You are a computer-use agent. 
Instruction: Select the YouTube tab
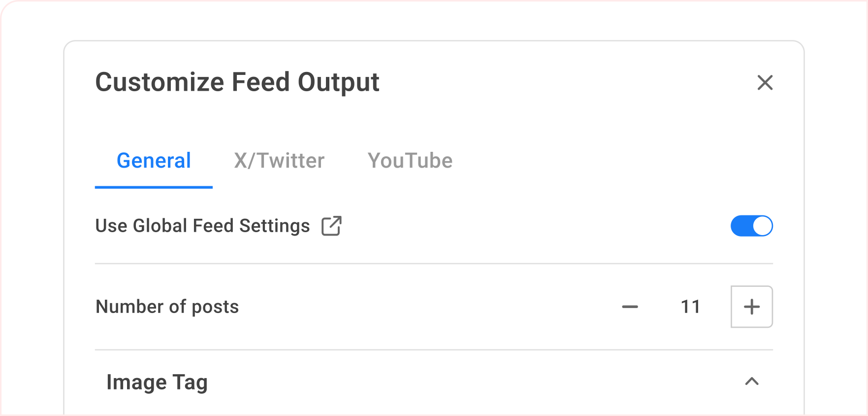click(410, 161)
